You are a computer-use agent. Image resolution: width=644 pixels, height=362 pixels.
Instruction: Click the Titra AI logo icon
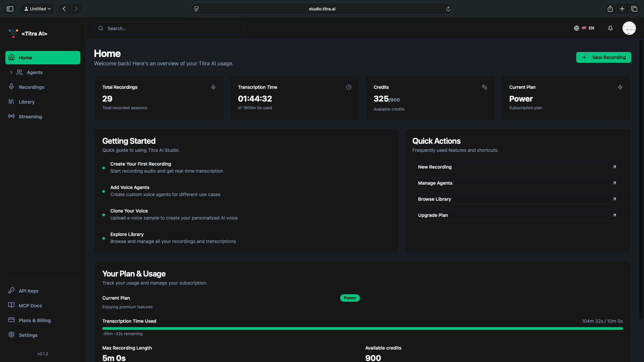(13, 33)
